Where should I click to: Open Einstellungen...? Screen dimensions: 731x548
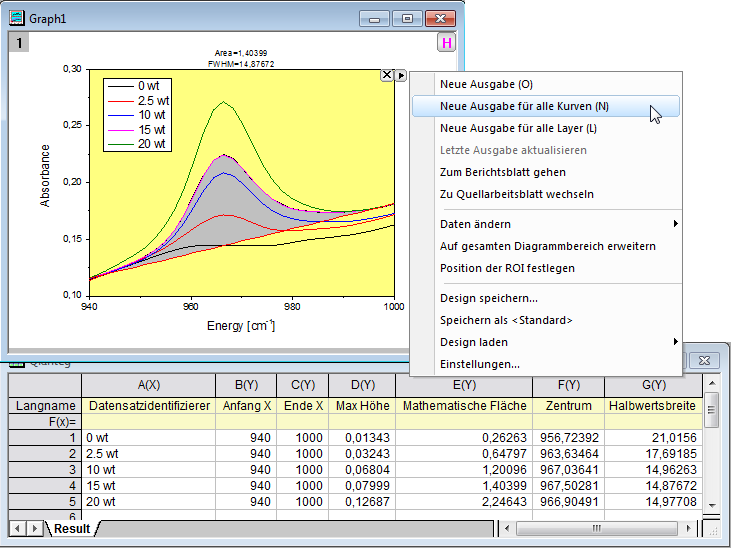coord(545,364)
